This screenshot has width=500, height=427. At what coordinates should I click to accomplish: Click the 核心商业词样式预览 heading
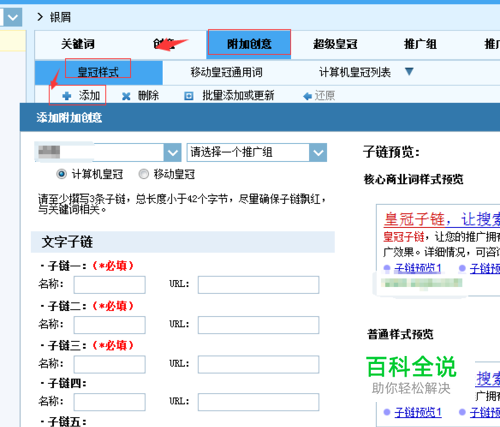414,179
